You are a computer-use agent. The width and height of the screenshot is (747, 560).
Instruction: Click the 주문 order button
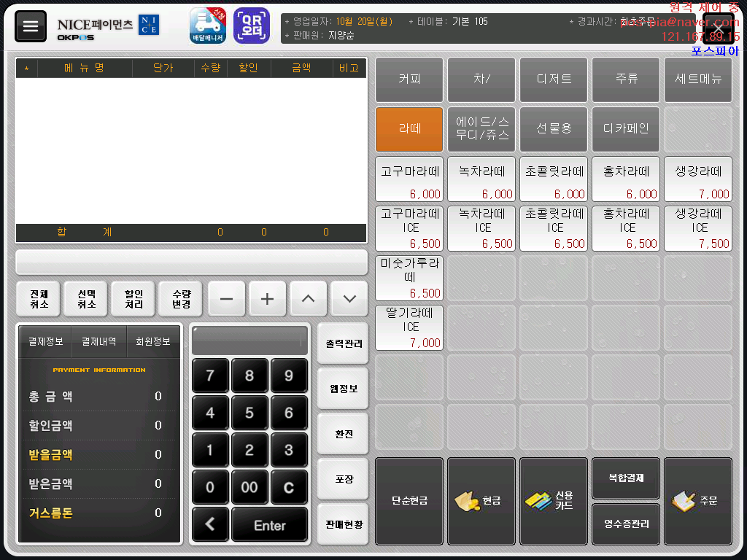tap(697, 501)
